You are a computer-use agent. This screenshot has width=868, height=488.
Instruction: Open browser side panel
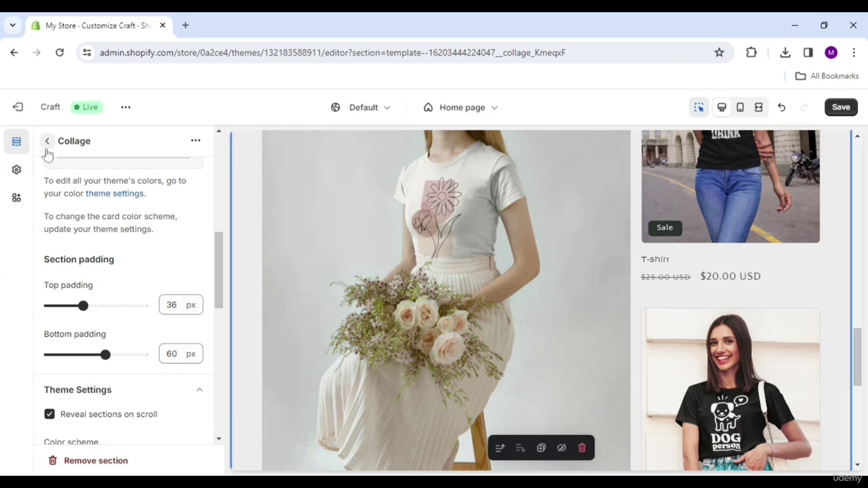tap(808, 52)
